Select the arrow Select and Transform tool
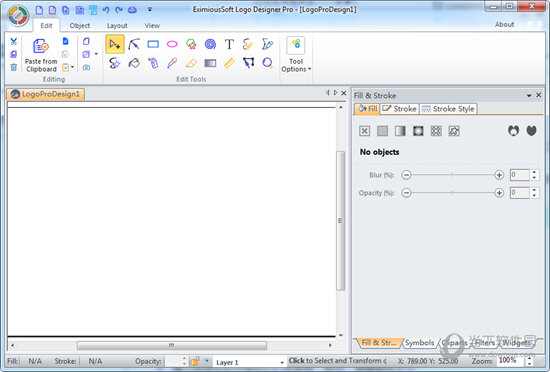The height and width of the screenshot is (372, 550). [115, 44]
